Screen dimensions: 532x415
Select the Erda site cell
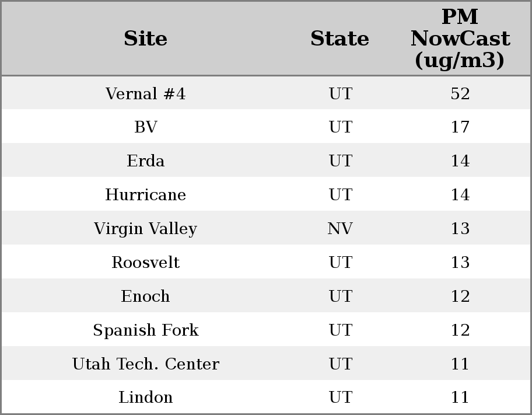(x=145, y=161)
